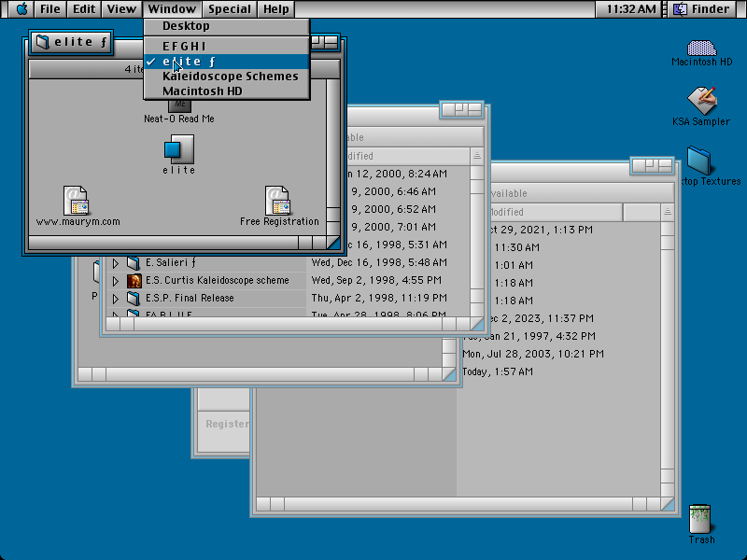The width and height of the screenshot is (747, 560).
Task: Click the folder proxy icon in elite ƒ title
Action: pos(42,42)
